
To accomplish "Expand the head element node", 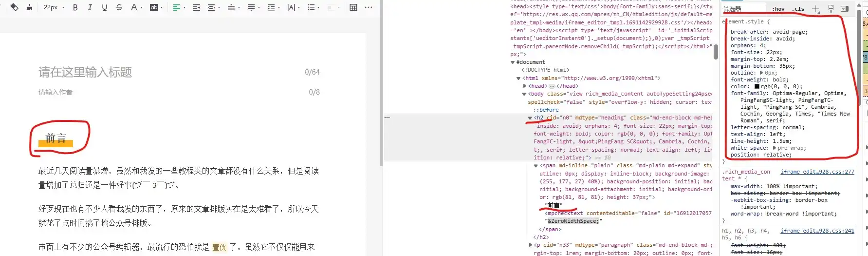I will [x=524, y=86].
